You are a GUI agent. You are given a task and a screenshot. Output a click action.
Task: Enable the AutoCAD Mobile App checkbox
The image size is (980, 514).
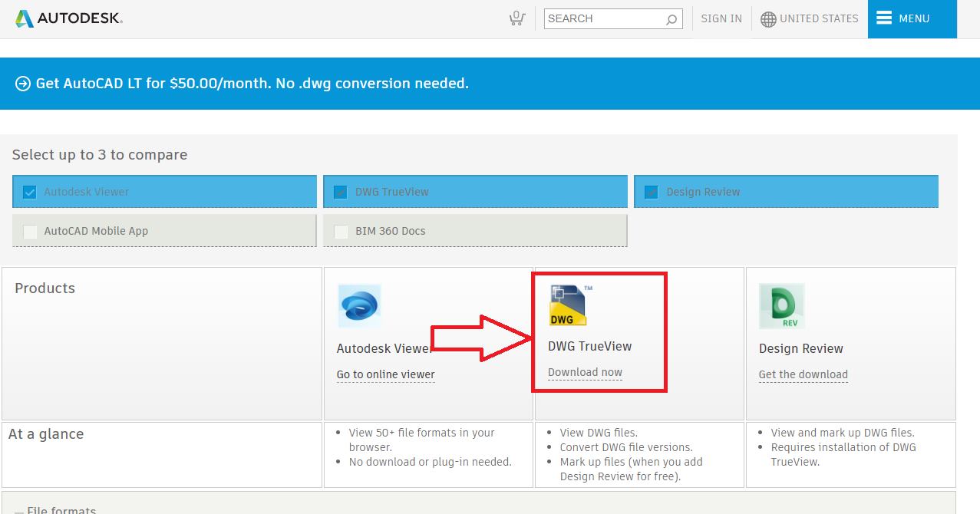click(x=30, y=231)
